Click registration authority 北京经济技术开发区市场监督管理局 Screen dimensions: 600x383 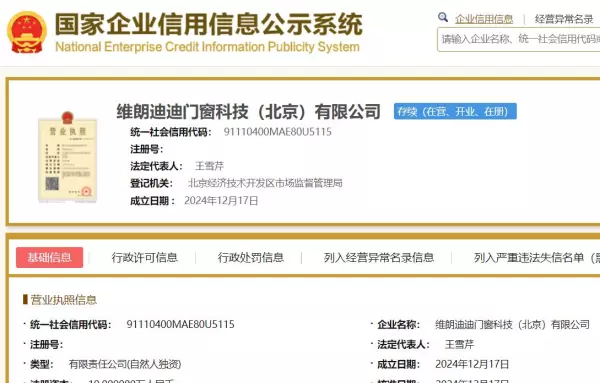[x=265, y=183]
